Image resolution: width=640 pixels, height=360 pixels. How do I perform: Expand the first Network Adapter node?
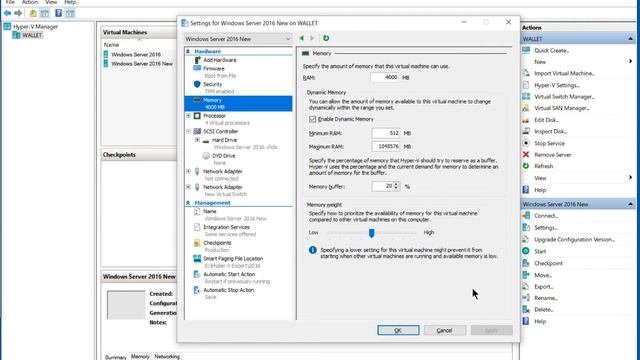pos(189,171)
